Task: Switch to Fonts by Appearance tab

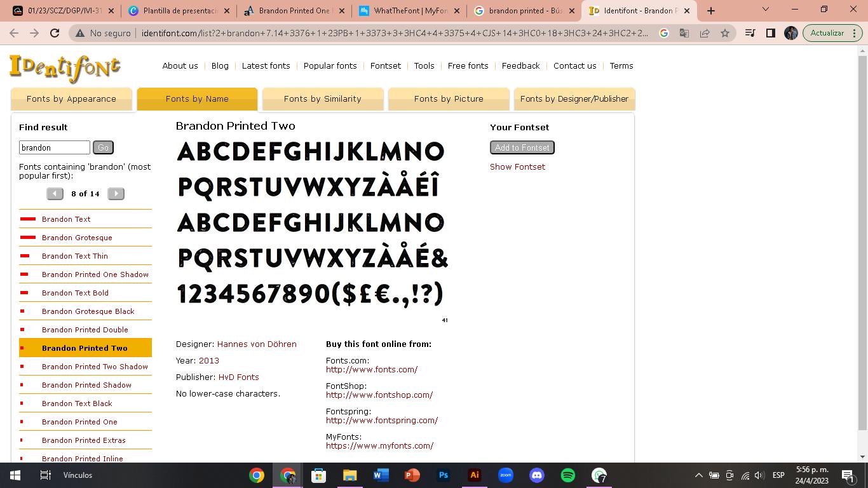Action: pyautogui.click(x=71, y=99)
